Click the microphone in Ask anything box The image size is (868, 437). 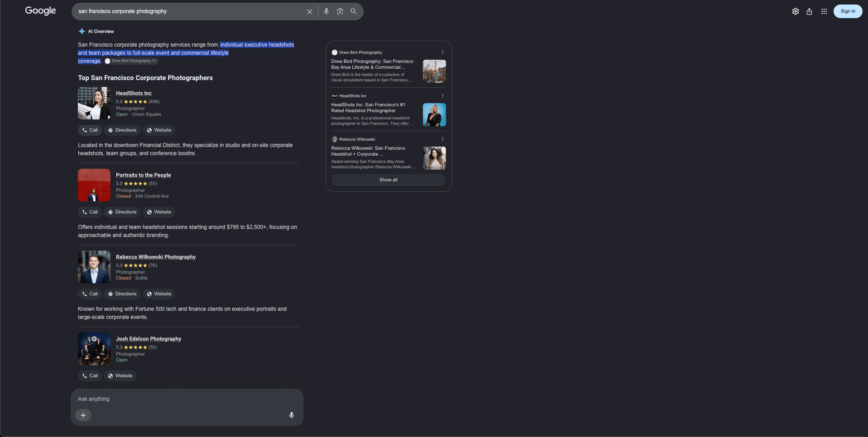(292, 415)
